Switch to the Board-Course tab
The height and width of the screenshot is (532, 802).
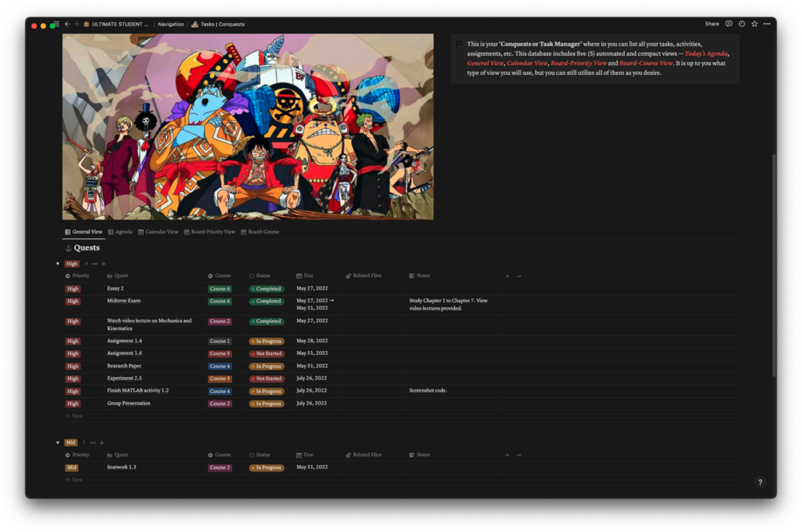pos(260,232)
